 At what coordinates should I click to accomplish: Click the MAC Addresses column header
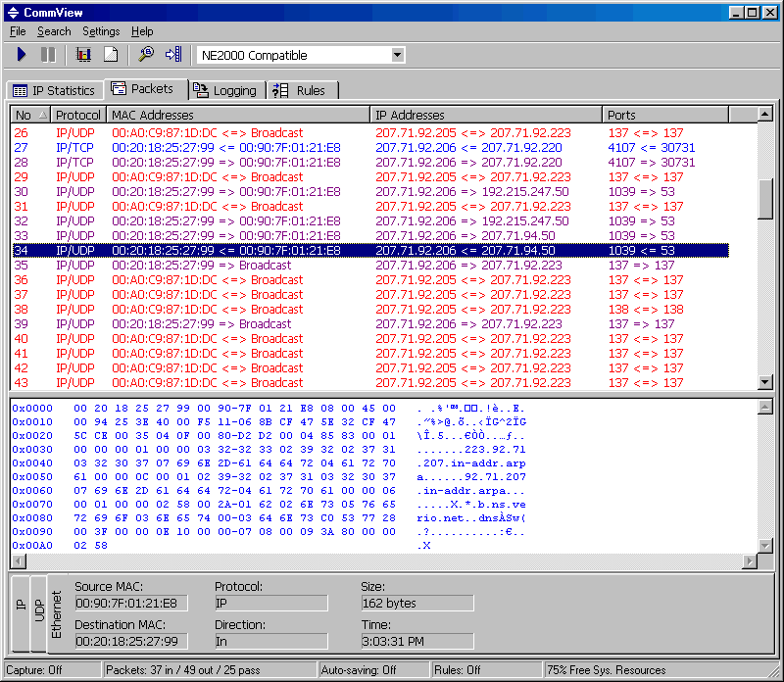[x=238, y=115]
